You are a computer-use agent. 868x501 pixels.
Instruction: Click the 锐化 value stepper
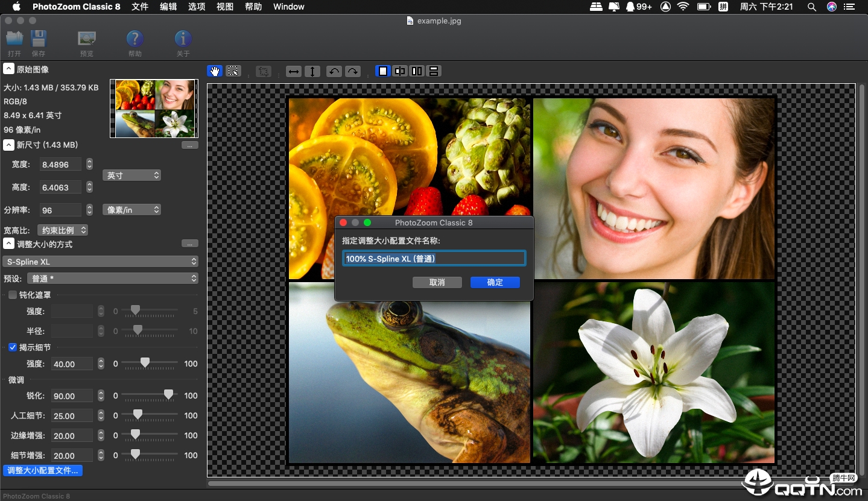tap(101, 396)
